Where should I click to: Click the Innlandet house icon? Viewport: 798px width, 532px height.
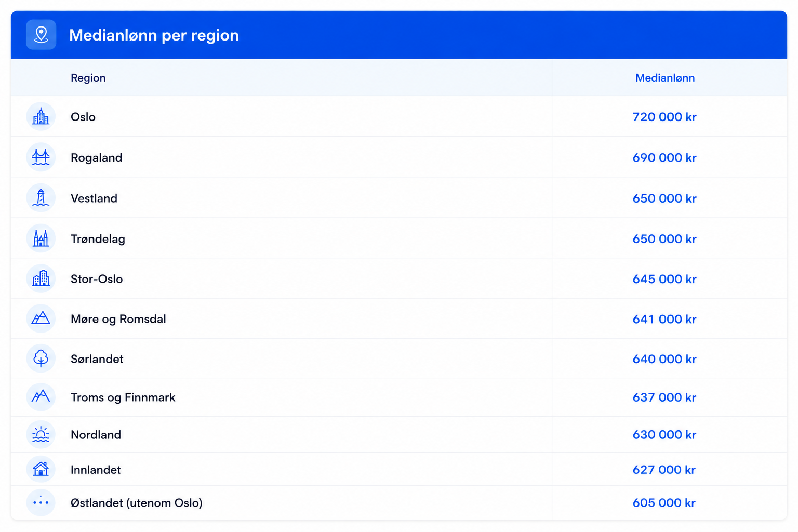point(41,469)
